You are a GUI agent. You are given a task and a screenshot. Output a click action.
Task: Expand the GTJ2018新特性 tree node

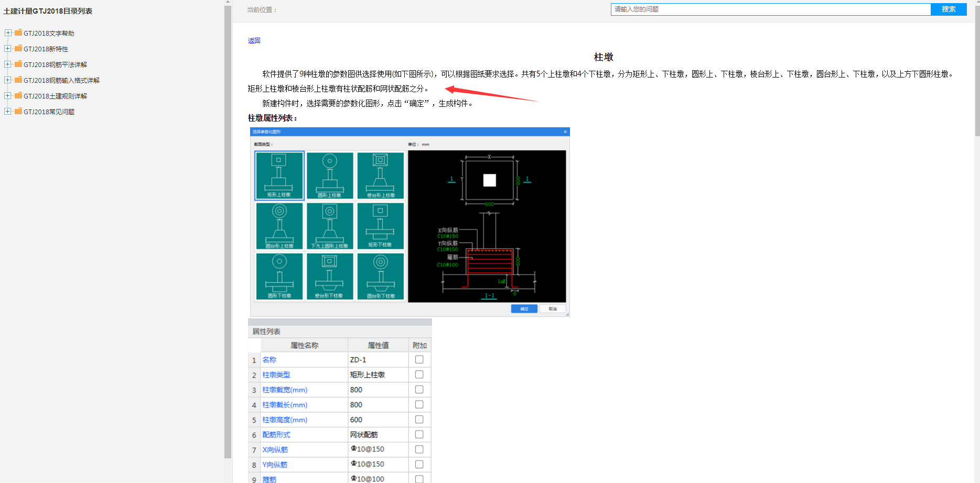[x=8, y=49]
